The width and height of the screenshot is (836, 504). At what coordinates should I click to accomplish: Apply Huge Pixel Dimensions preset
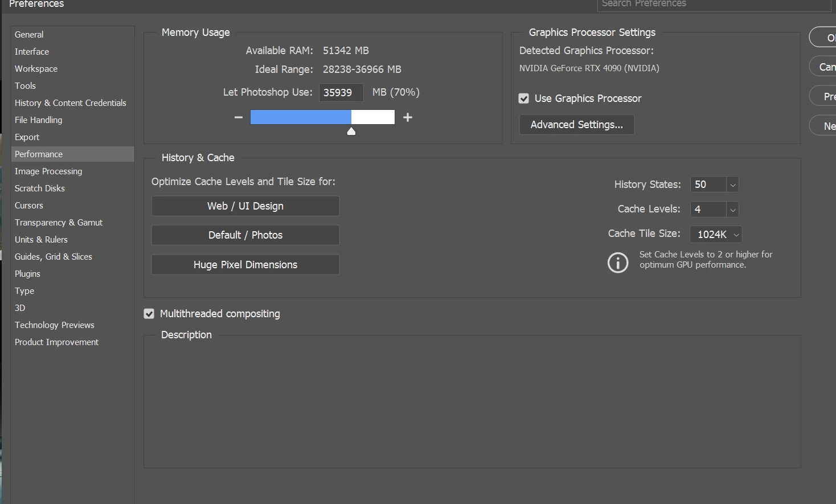[x=245, y=265]
